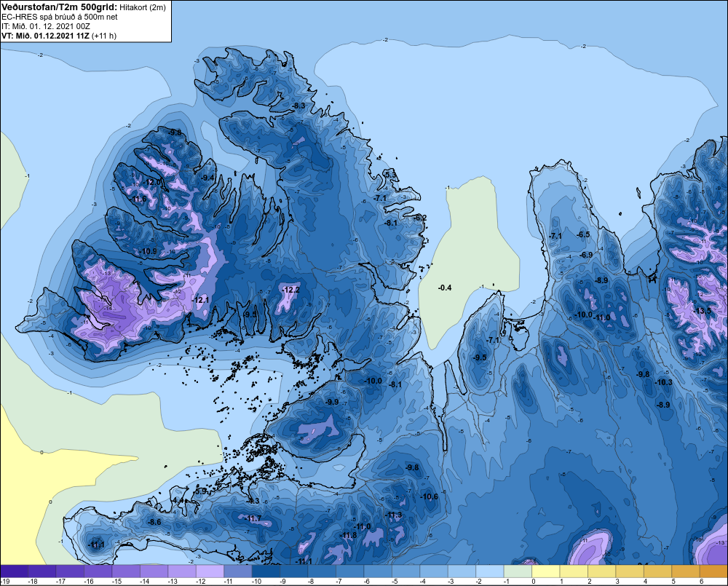The width and height of the screenshot is (728, 586).
Task: Click the '-0.4' temperature label over the bay
Action: [445, 288]
